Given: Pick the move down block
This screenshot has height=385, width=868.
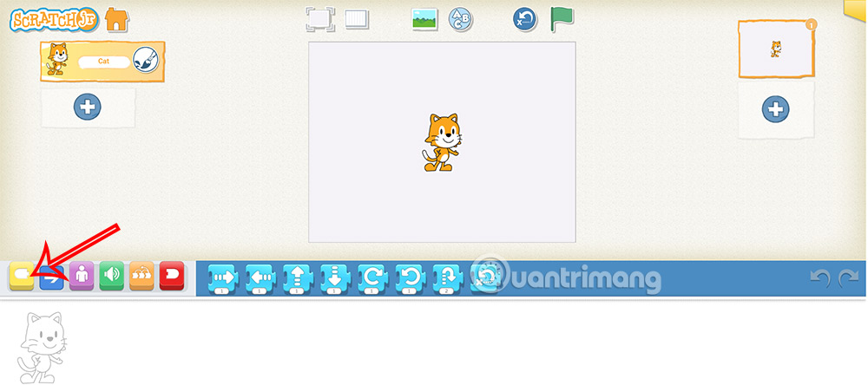Looking at the screenshot, I should (x=335, y=278).
